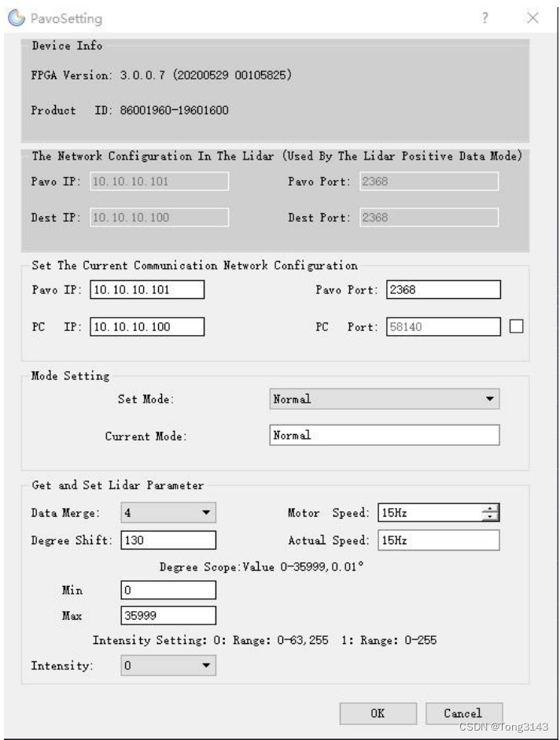
Task: Close the PavoSetting dialog
Action: coord(532,18)
